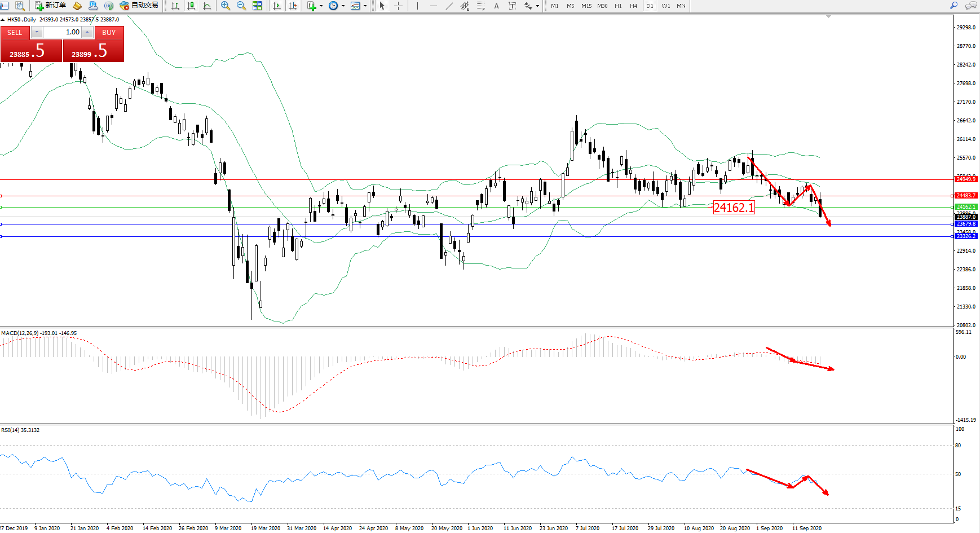Screen dimensions: 980x533
Task: Tile chart windows with the grid icon
Action: tap(257, 6)
